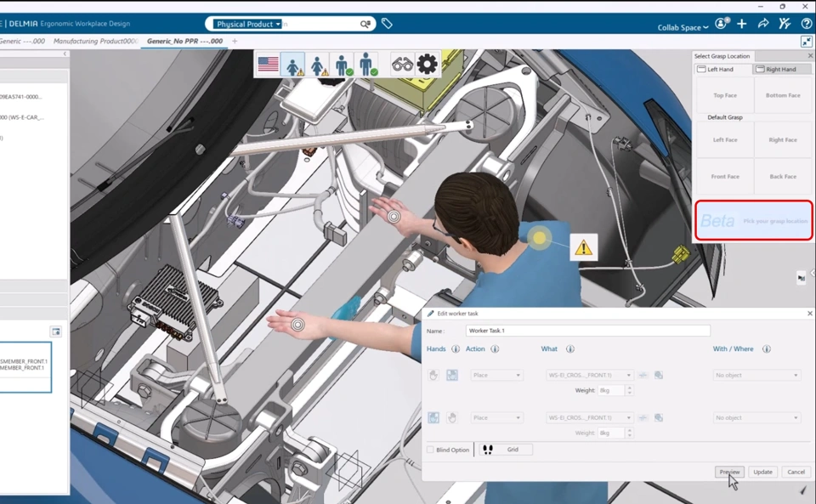
Task: Choose the Right Face grasp location
Action: pyautogui.click(x=783, y=140)
